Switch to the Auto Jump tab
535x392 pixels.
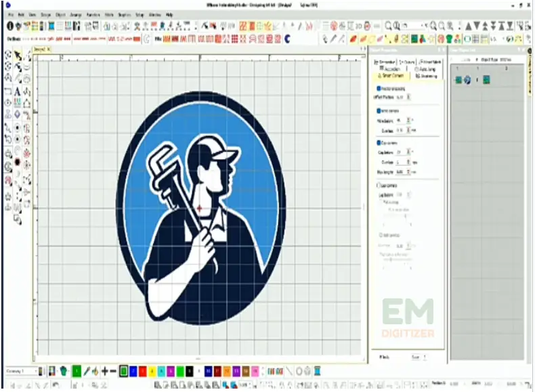425,69
